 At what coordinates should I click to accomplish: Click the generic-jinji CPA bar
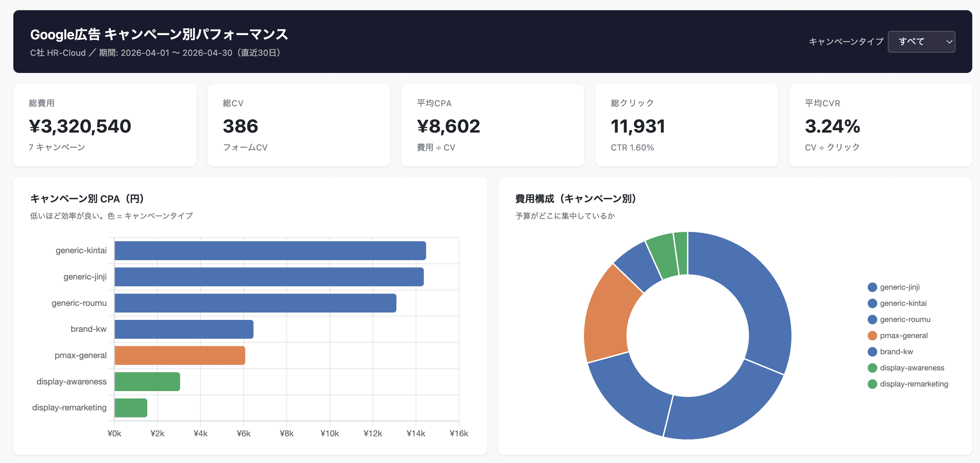pos(269,277)
